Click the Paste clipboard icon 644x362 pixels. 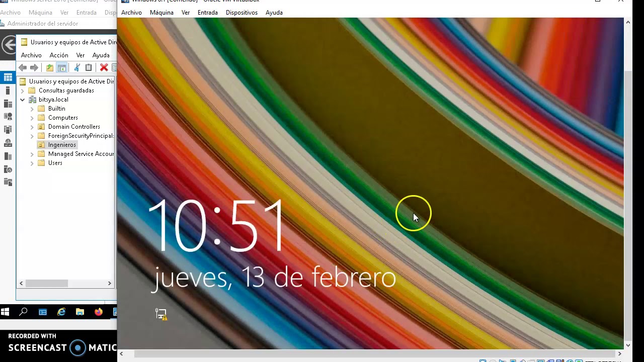(89, 67)
